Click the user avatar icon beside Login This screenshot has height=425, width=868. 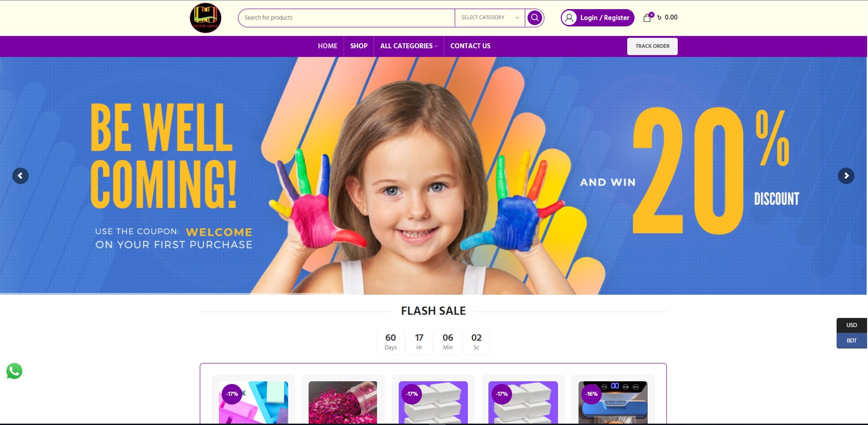pyautogui.click(x=569, y=18)
